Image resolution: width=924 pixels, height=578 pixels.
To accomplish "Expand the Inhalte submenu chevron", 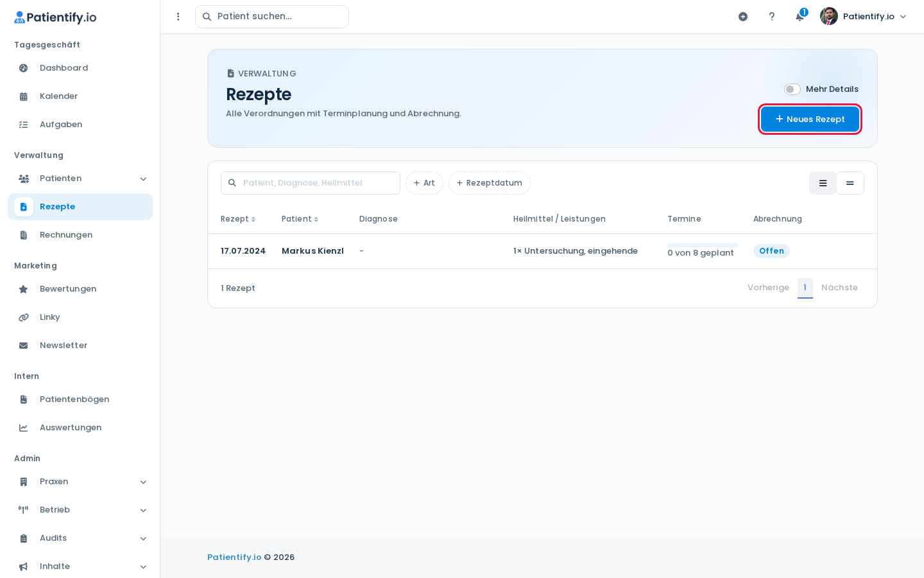I will [x=143, y=566].
